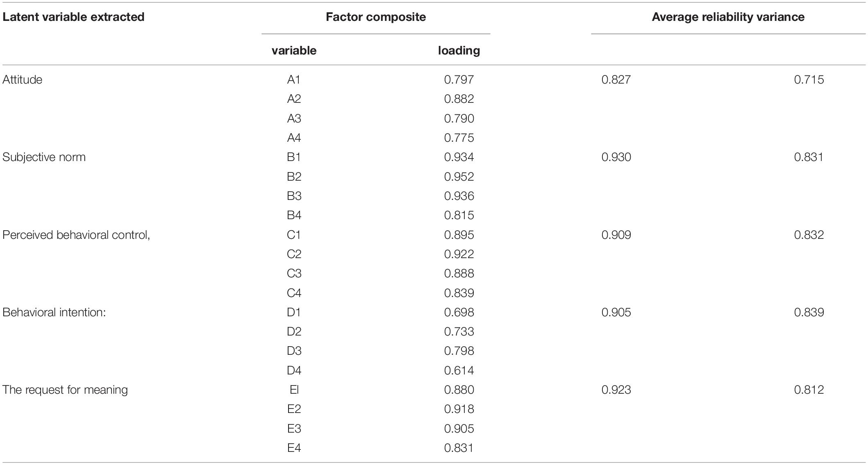Screen dimensions: 868x465
Task: Click variable cell A2
Action: [294, 99]
